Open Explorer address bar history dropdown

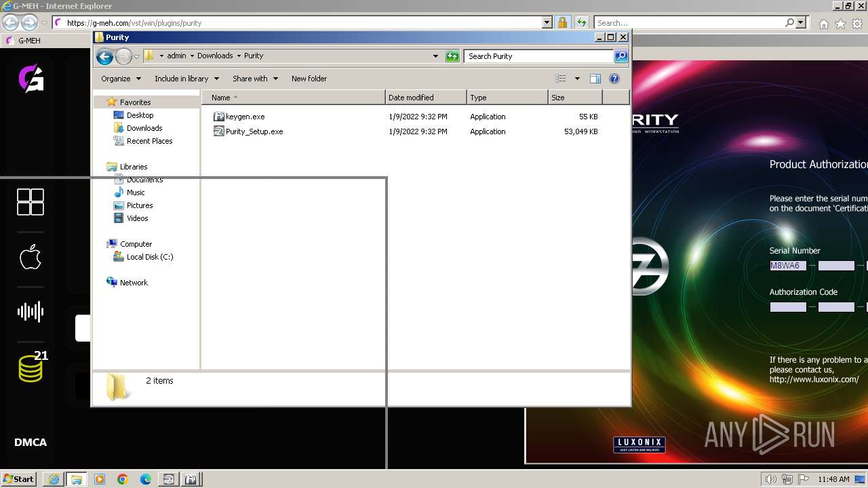pyautogui.click(x=435, y=56)
